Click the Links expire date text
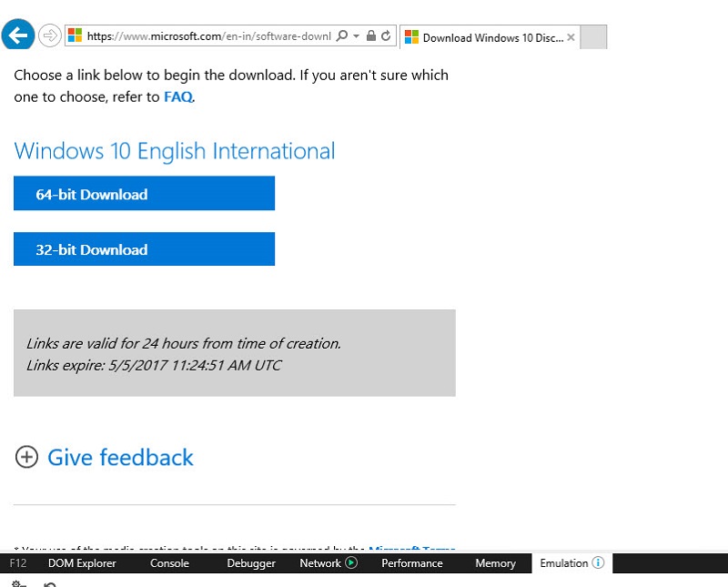Image resolution: width=728 pixels, height=587 pixels. click(x=154, y=365)
